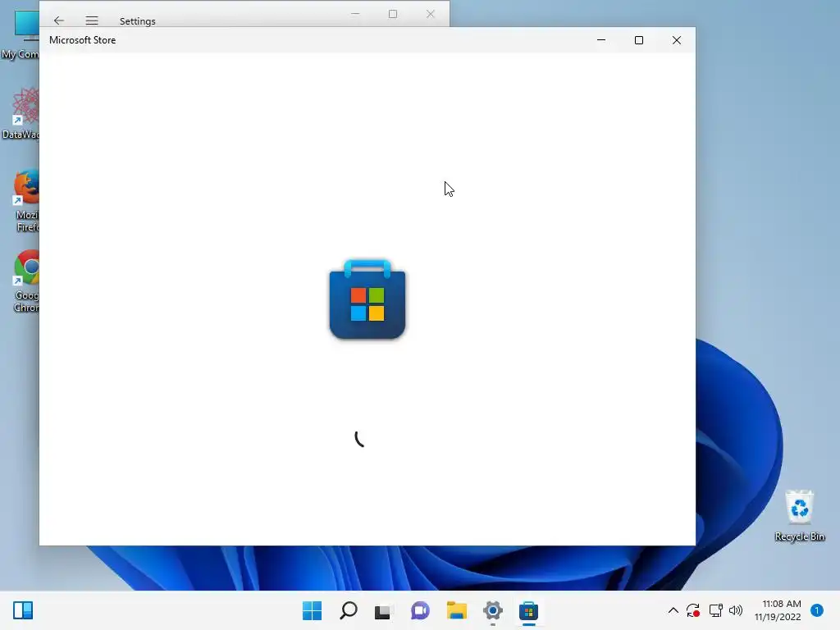The width and height of the screenshot is (840, 630).
Task: Select the Recycle Bin desktop icon
Action: (799, 515)
